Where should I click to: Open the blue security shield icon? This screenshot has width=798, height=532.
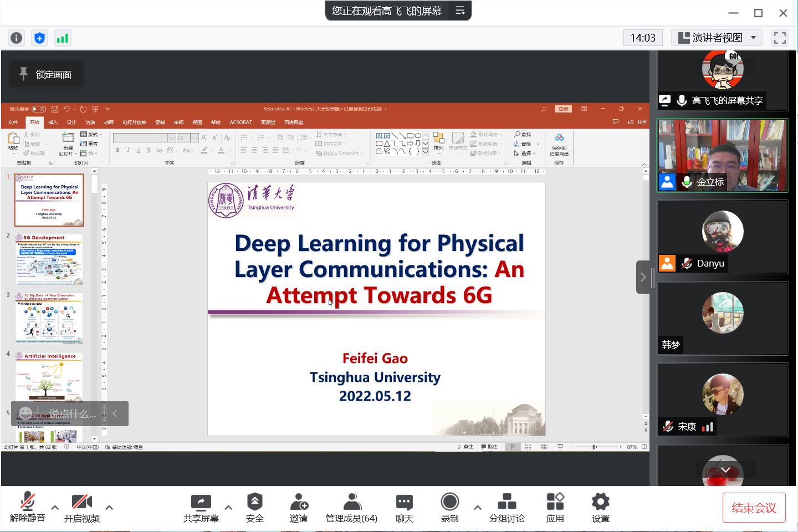pos(39,38)
